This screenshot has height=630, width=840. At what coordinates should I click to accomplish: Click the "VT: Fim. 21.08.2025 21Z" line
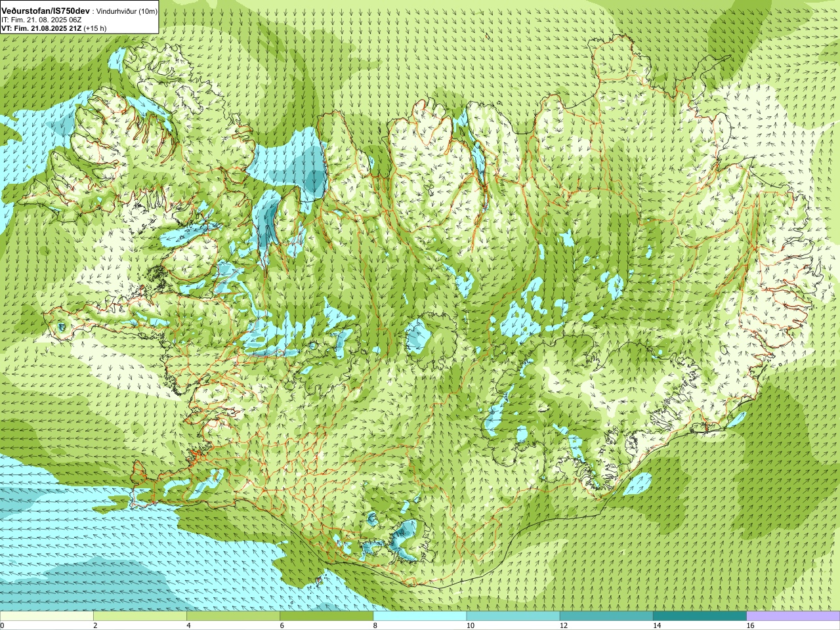coord(41,28)
